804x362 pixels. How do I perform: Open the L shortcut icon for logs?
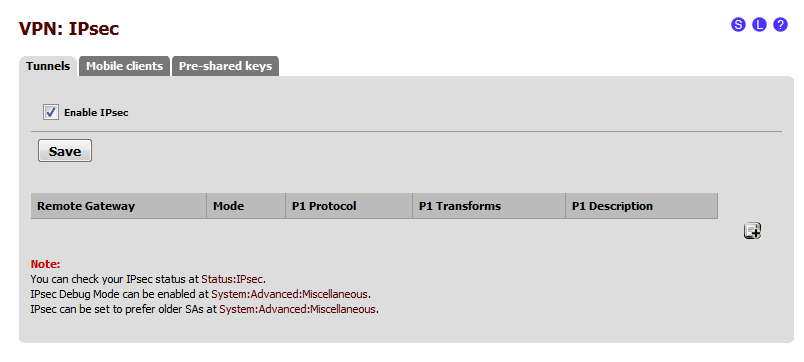(x=759, y=25)
